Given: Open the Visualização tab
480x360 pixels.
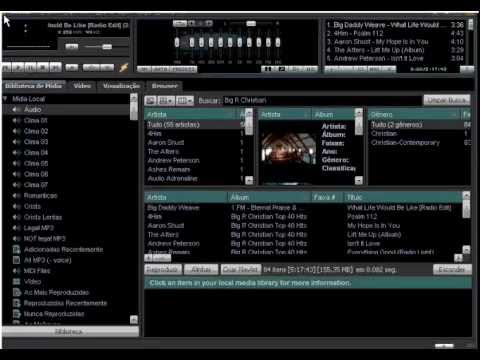Looking at the screenshot, I should click(x=121, y=86).
